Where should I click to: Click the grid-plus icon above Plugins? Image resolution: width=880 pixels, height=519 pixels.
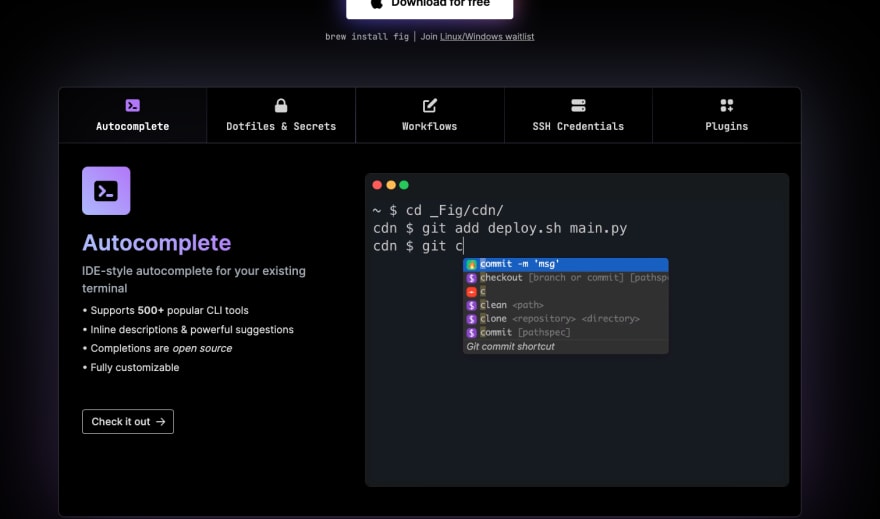click(727, 105)
